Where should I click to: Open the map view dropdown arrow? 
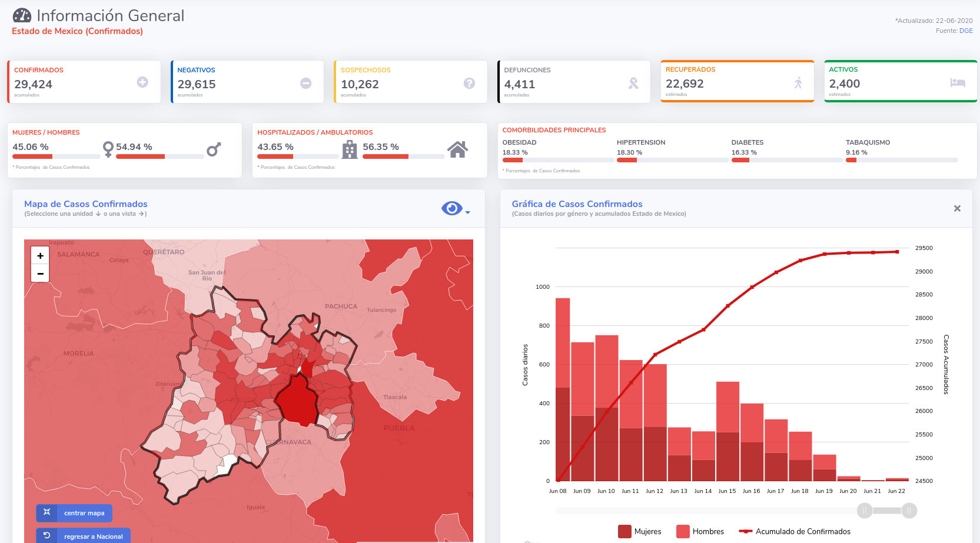click(468, 212)
